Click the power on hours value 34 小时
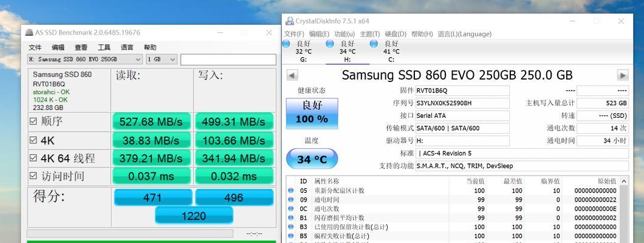This screenshot has height=243, width=644. point(603,141)
